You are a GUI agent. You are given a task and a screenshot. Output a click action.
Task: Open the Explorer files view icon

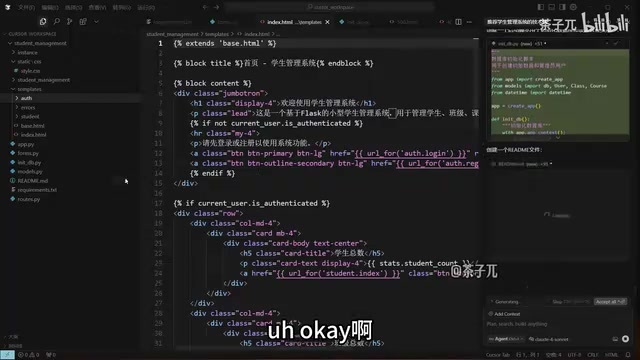[x=43, y=21]
